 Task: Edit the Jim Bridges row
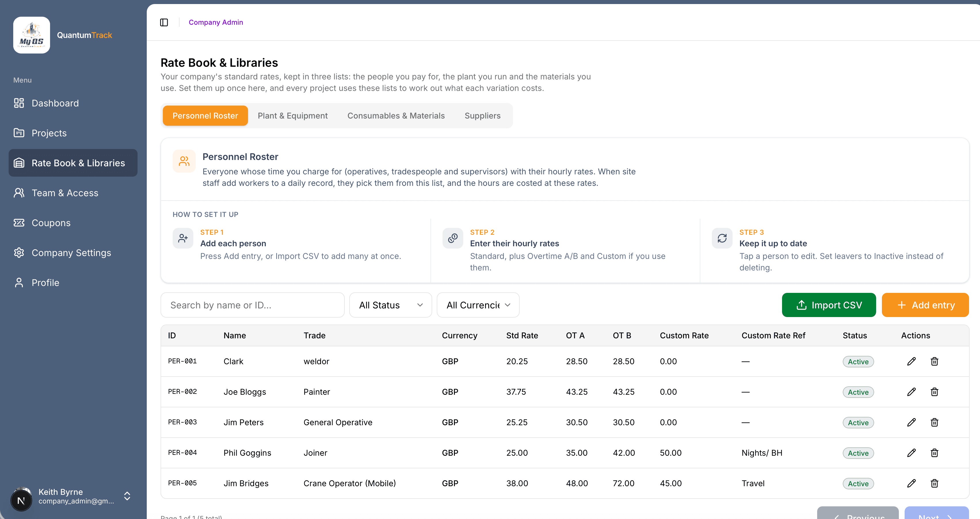(911, 483)
